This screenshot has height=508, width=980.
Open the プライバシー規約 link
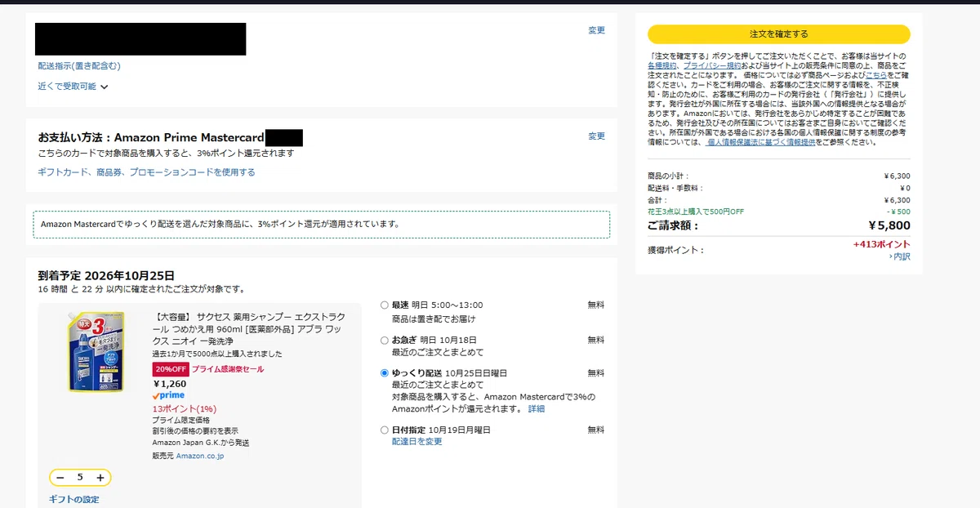(712, 65)
